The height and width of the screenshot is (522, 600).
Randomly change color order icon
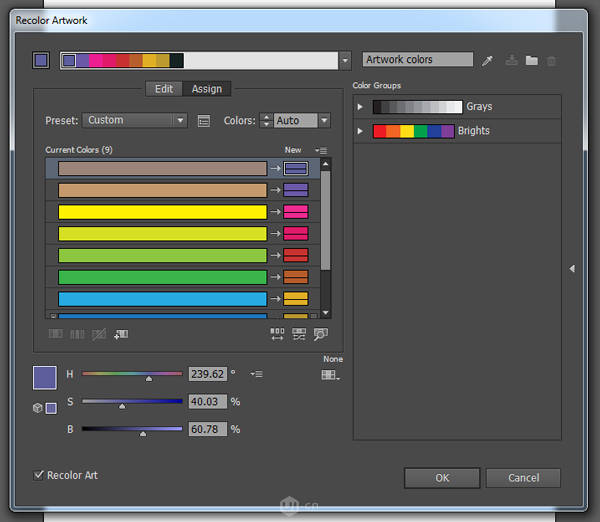277,334
